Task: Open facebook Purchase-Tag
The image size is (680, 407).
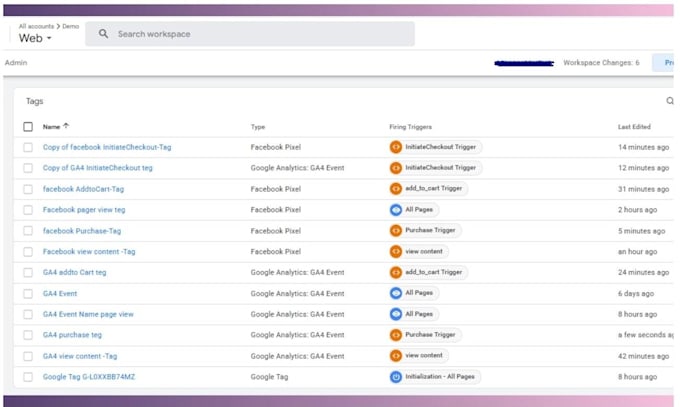Action: pyautogui.click(x=82, y=231)
